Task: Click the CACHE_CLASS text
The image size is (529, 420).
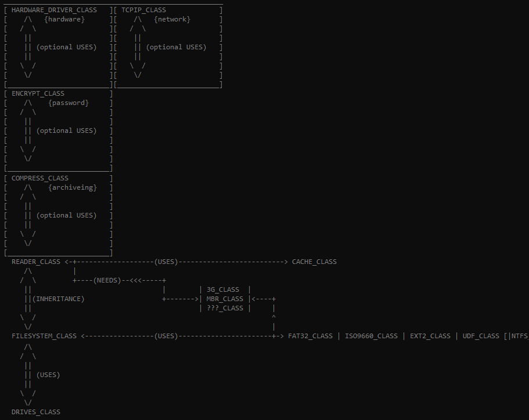Action: coord(314,262)
